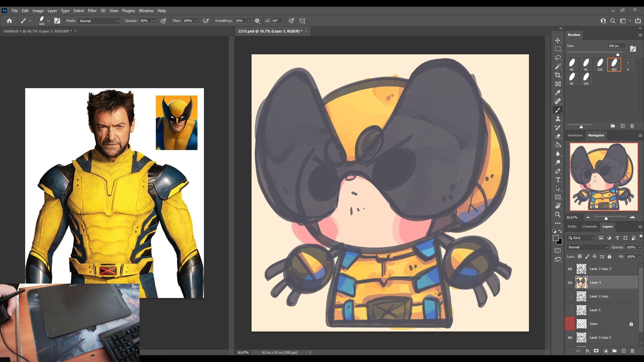The height and width of the screenshot is (362, 644).
Task: Enable airbrush-style build-up effect
Action: [206, 21]
